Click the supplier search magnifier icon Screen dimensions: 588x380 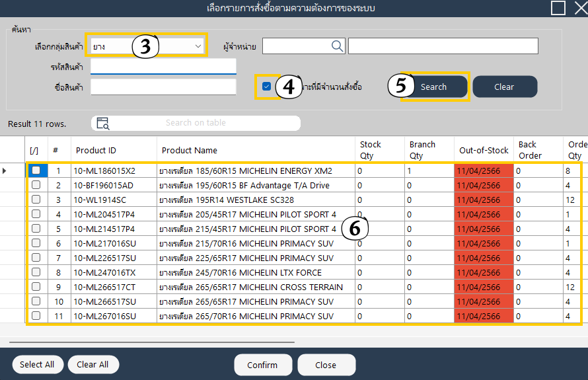[337, 46]
